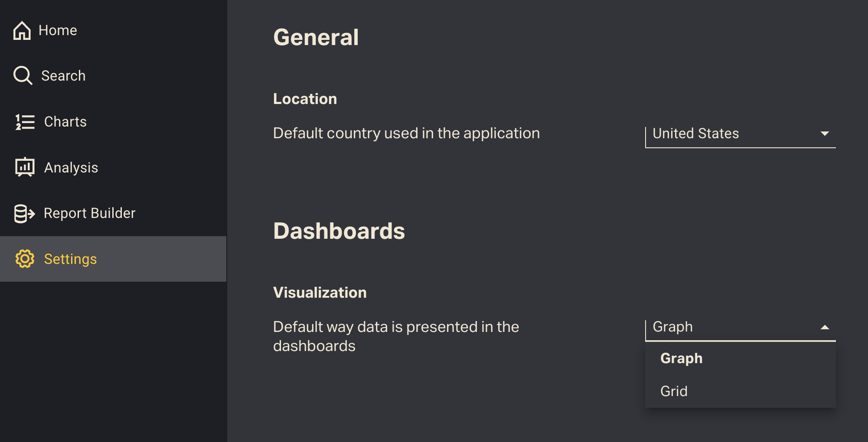This screenshot has width=868, height=442.
Task: Collapse the Visualization dropdown arrow
Action: (x=825, y=327)
